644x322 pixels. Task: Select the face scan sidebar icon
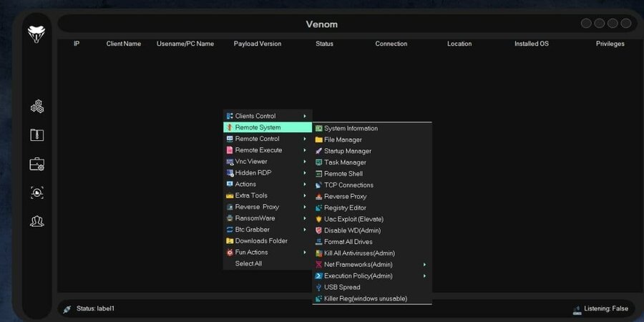point(37,192)
